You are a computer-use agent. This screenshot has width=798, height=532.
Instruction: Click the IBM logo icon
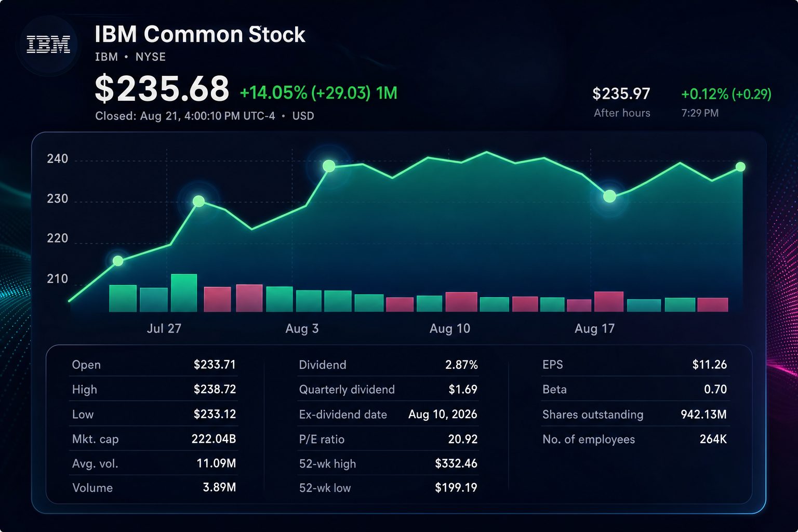(48, 45)
